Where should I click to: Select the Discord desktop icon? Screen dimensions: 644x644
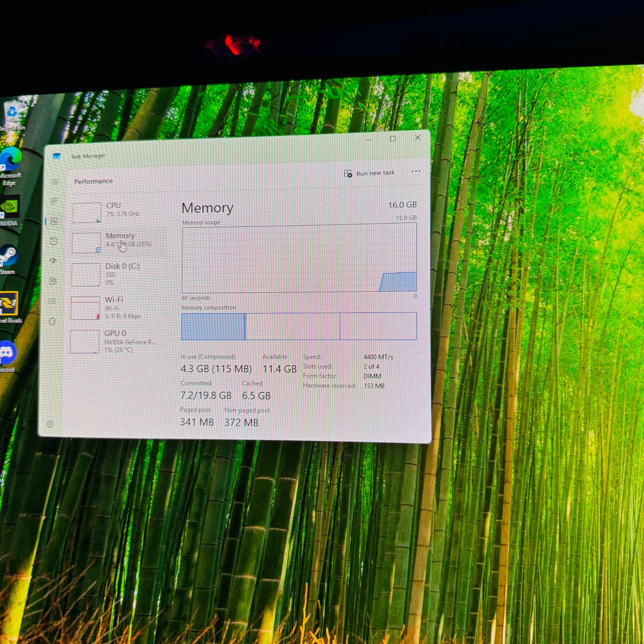8,356
